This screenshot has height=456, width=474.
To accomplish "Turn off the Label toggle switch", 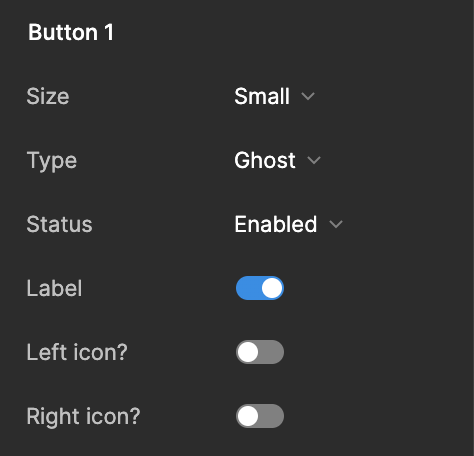I will coord(260,288).
